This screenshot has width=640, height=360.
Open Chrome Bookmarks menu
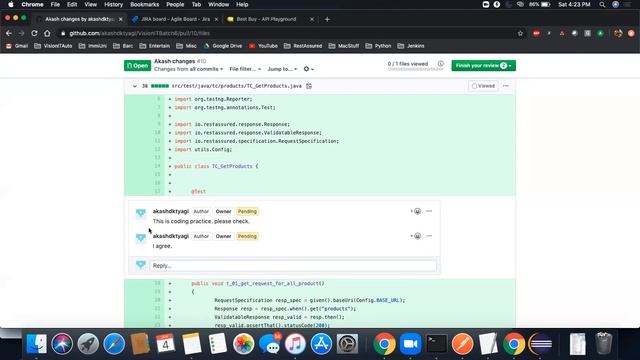[144, 4]
